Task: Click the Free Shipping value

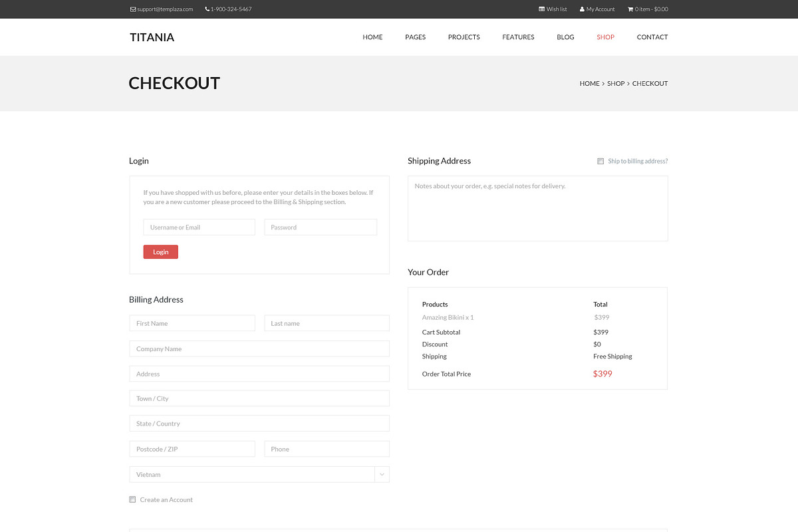Action: coord(612,356)
